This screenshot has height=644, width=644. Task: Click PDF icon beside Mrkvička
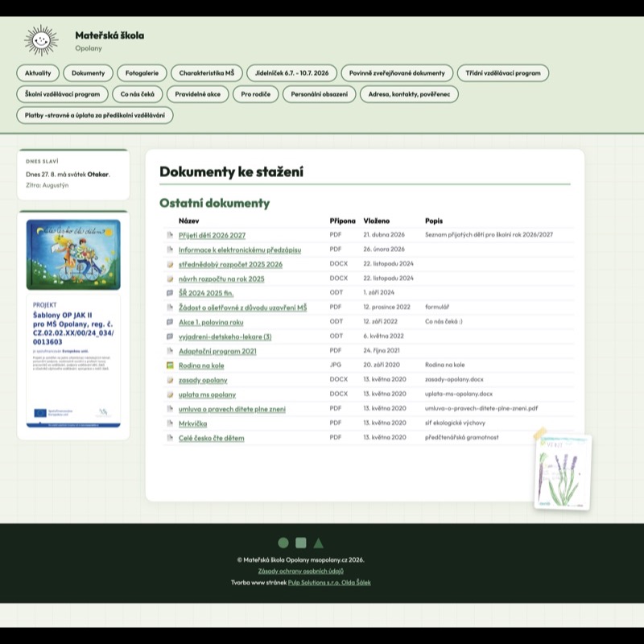tap(170, 423)
